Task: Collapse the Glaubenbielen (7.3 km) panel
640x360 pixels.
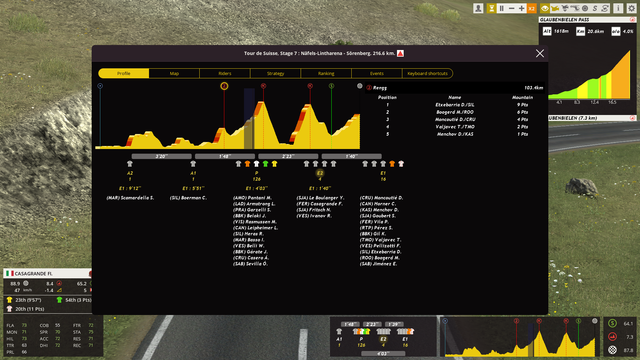Action: point(632,118)
